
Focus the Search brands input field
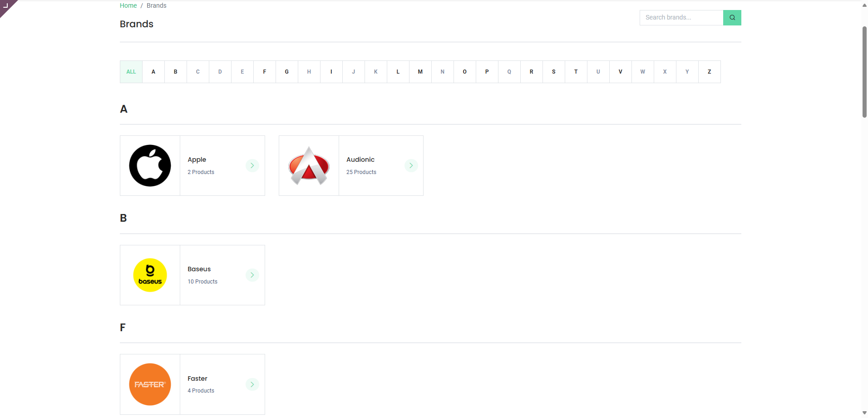[681, 18]
